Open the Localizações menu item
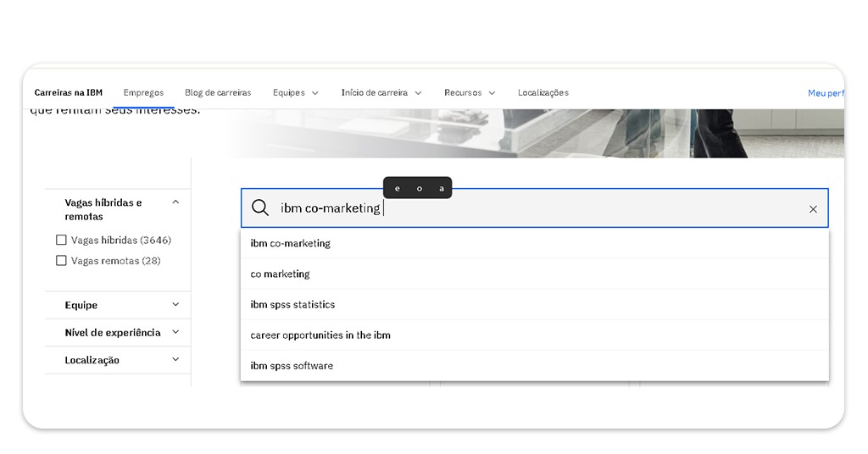The width and height of the screenshot is (868, 454). 542,93
